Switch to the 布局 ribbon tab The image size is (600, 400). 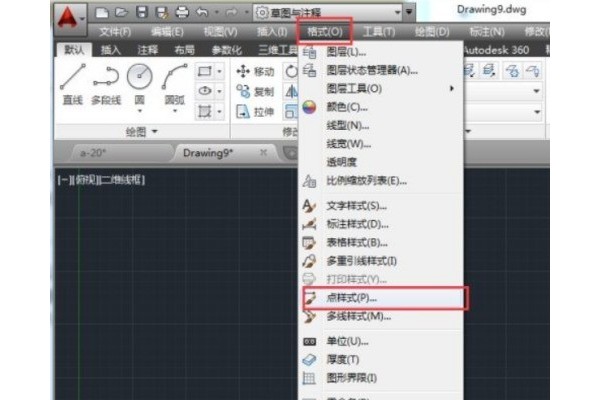184,50
